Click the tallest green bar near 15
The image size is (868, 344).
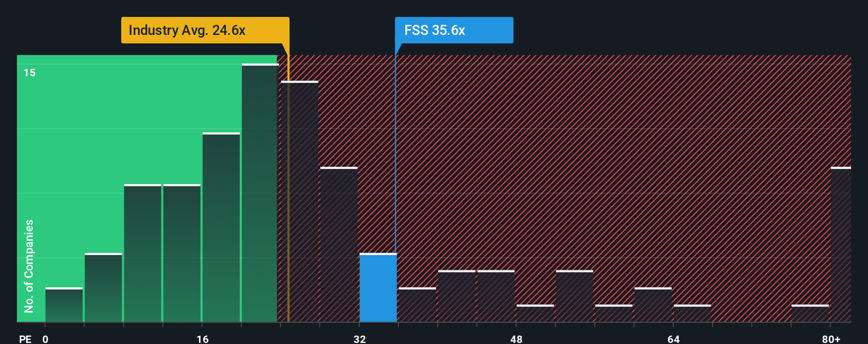pyautogui.click(x=260, y=193)
